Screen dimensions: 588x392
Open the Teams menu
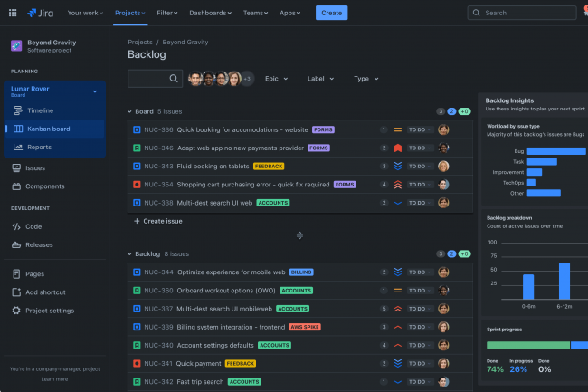pos(257,13)
